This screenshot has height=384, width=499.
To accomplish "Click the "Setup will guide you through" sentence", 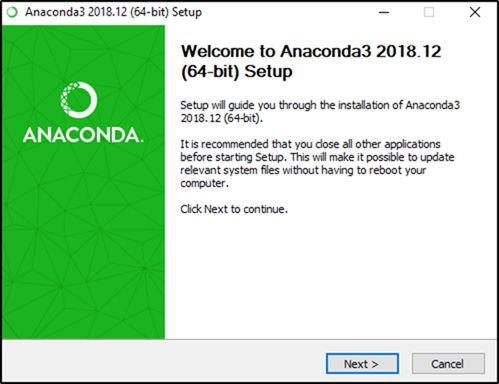I will tap(320, 105).
